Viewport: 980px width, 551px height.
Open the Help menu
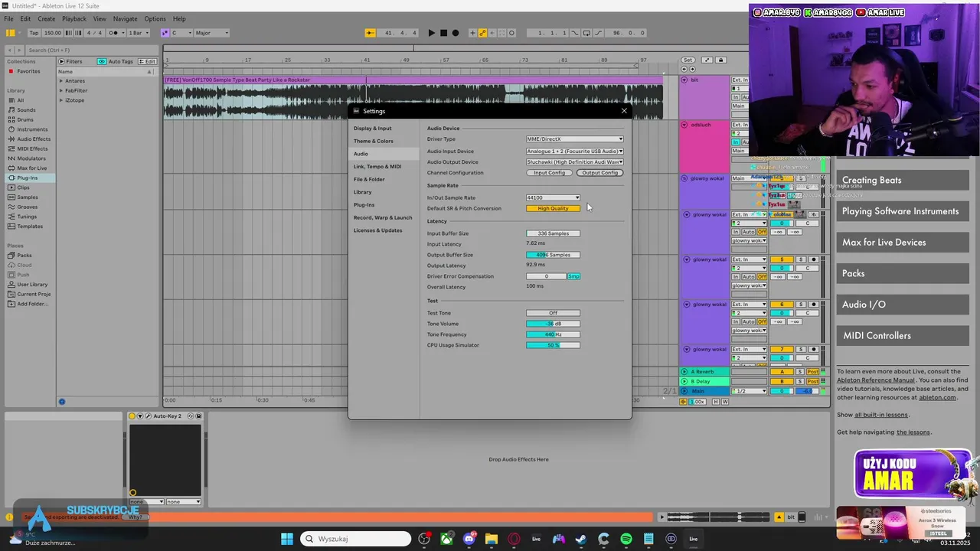[x=179, y=18]
